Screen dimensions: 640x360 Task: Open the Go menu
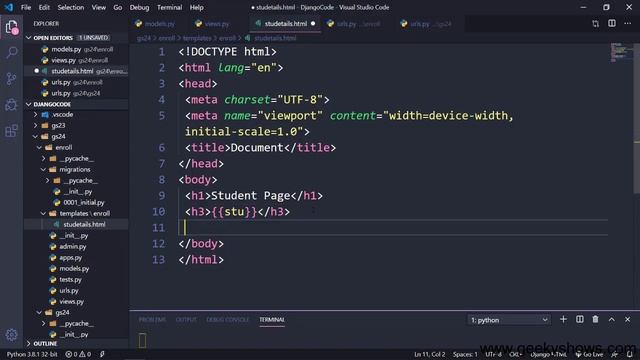click(118, 7)
